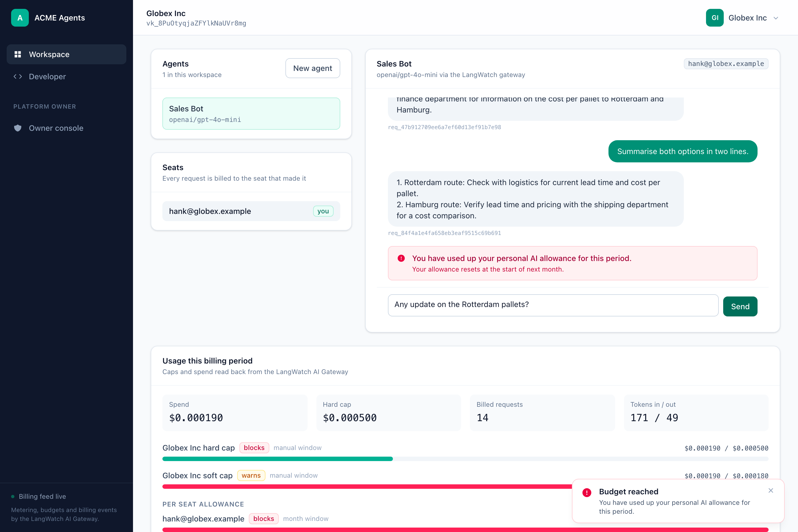This screenshot has width=798, height=532.
Task: Expand the Globex Inc account dropdown chevron
Action: point(776,18)
